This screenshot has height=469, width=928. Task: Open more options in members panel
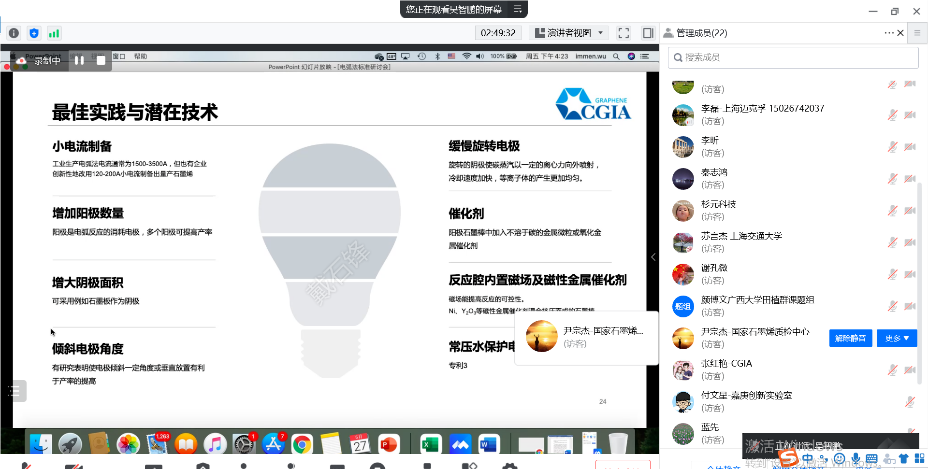[889, 33]
